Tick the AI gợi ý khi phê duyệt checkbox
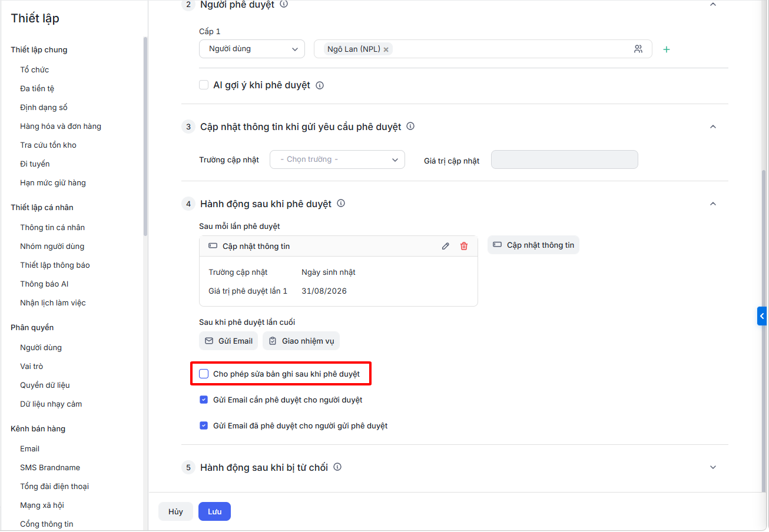Screen dimensions: 769x532 204,85
